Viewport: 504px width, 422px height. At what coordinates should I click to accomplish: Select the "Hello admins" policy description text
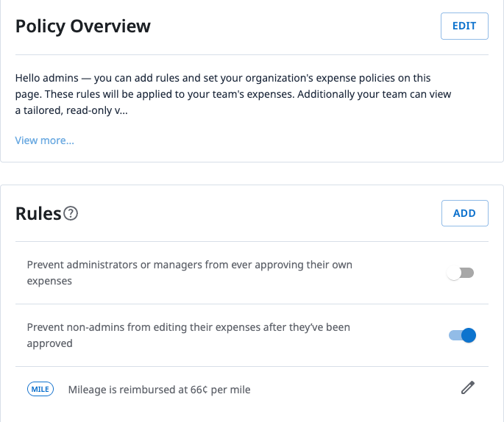[233, 94]
